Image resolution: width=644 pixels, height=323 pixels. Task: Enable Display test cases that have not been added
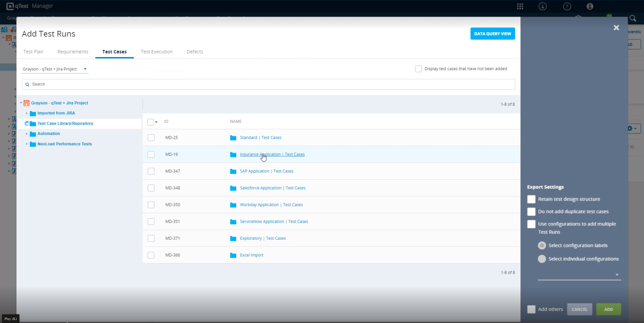coord(418,68)
